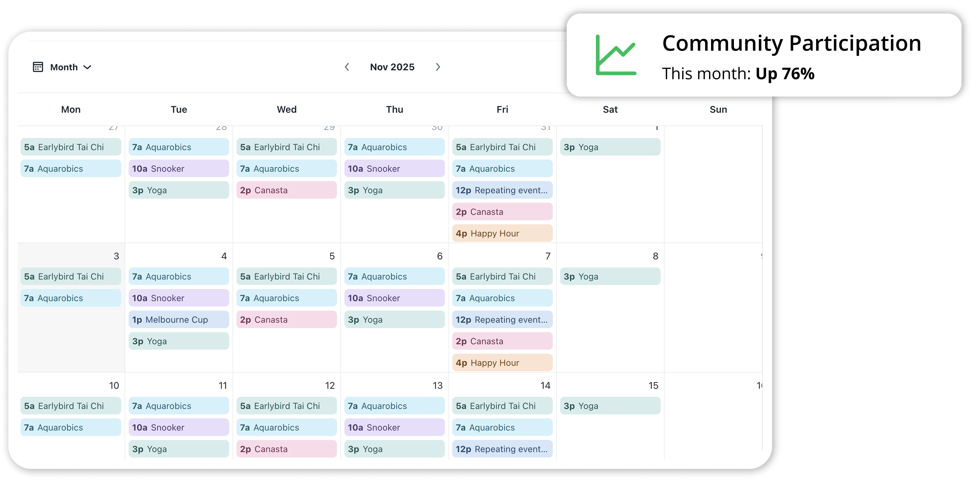Open 2p Canasta on Wednesday 5
Image resolution: width=980 pixels, height=480 pixels.
pos(286,320)
